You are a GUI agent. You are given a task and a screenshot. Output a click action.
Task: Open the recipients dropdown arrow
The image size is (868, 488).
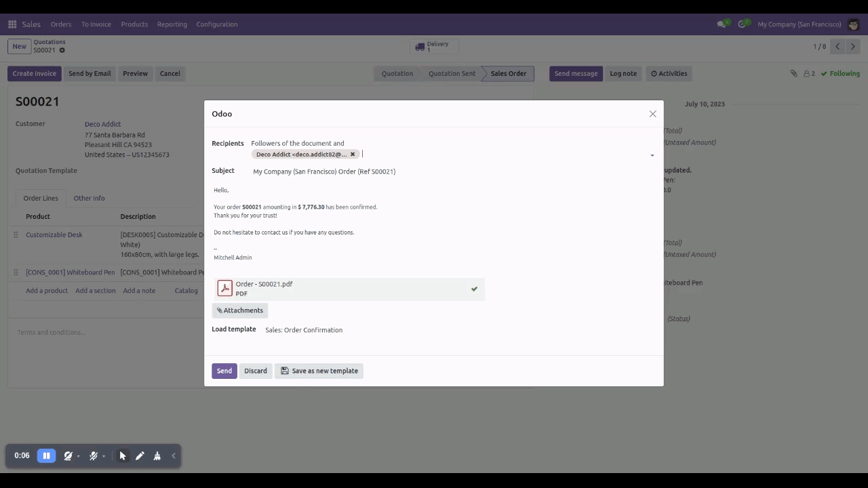click(652, 155)
